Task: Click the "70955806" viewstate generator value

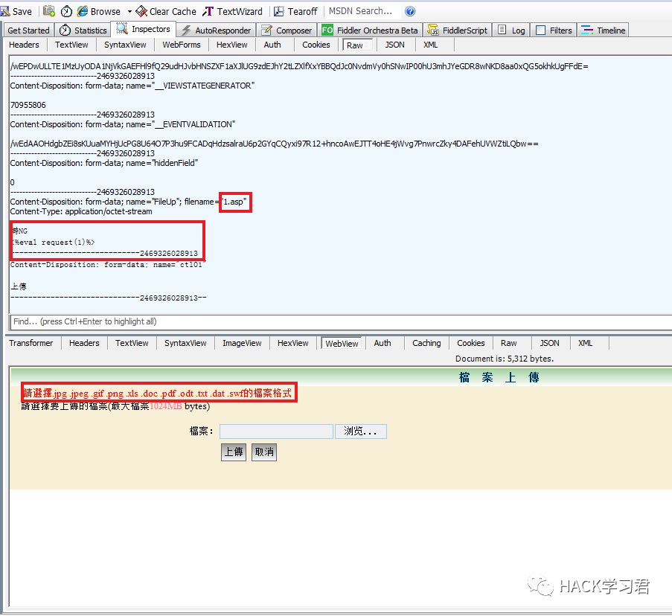Action: coord(28,105)
